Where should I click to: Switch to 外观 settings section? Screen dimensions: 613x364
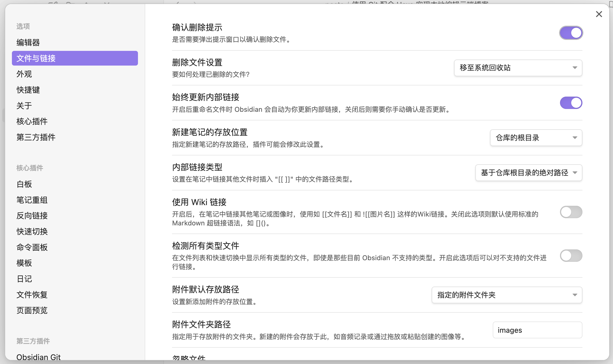click(x=24, y=74)
